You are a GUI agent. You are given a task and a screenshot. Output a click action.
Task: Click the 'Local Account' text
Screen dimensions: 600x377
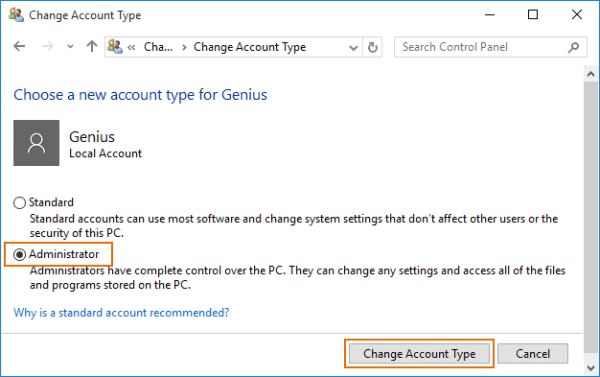point(105,153)
